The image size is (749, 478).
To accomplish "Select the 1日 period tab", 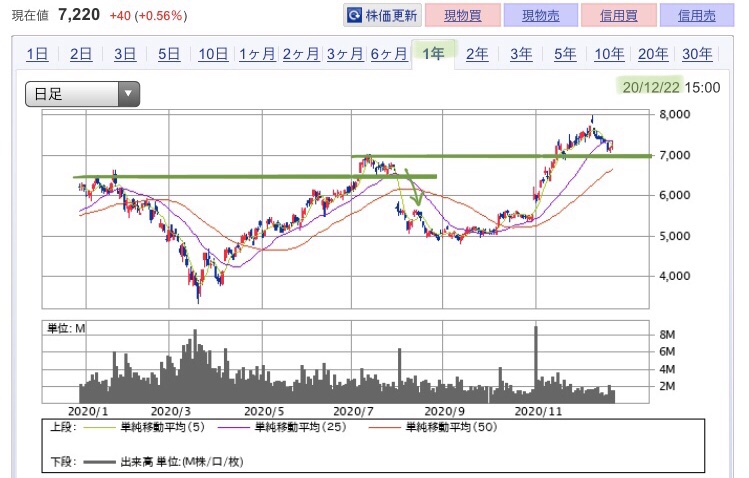I will [37, 54].
